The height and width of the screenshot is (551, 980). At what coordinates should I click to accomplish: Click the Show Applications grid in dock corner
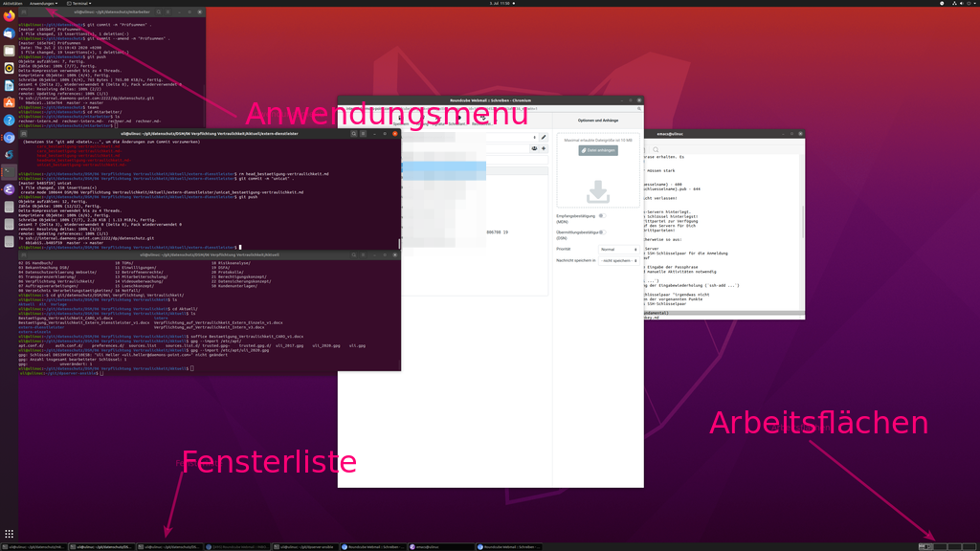[8, 533]
